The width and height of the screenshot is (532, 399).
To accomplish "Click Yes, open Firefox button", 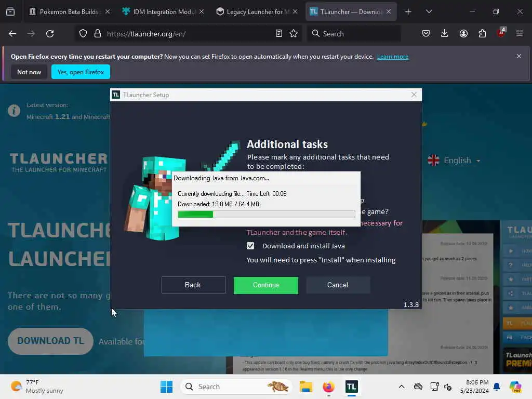I will click(x=81, y=72).
